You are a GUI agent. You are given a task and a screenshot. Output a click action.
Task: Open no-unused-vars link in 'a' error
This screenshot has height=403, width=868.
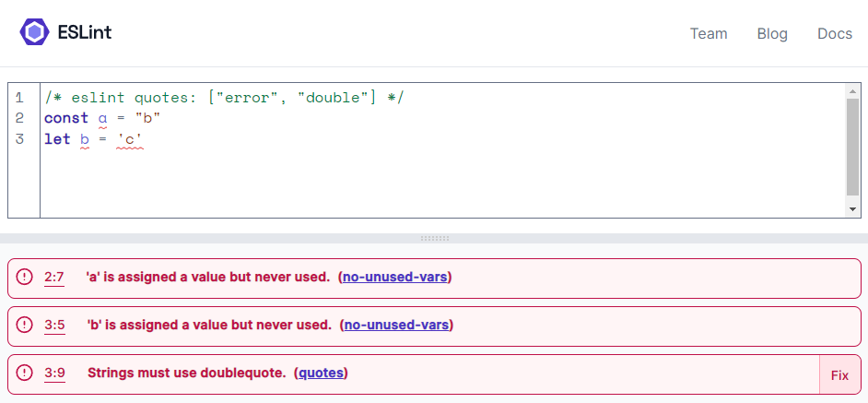(x=394, y=277)
